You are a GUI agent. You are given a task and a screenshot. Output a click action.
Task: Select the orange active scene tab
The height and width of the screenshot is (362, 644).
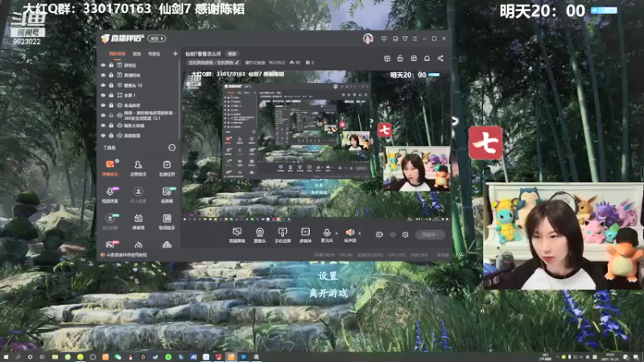[x=117, y=54]
